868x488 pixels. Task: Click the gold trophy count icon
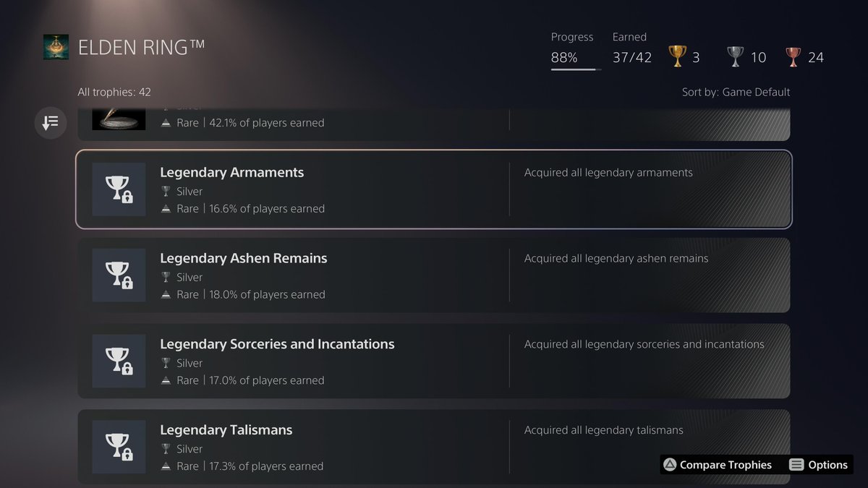tap(678, 57)
